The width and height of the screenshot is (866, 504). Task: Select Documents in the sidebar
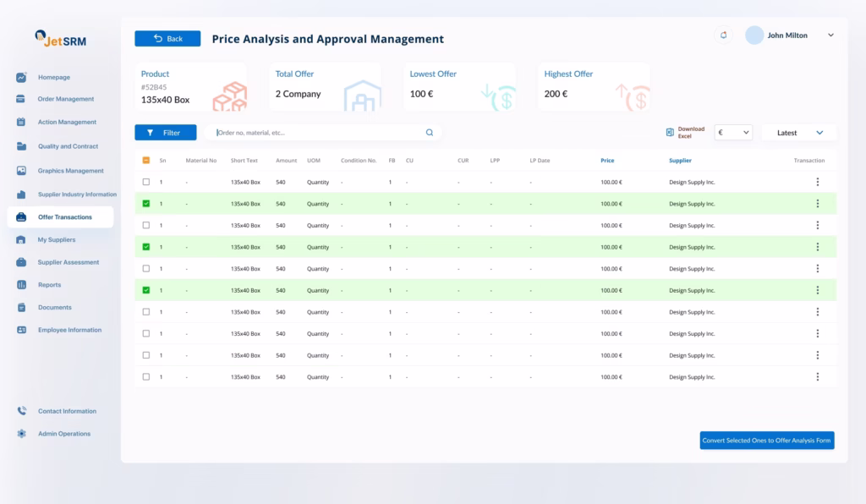[55, 308]
